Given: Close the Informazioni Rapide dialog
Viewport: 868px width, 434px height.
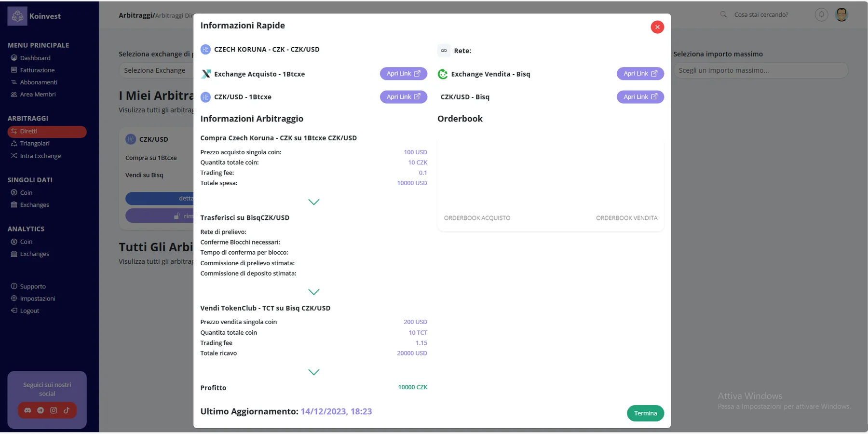Looking at the screenshot, I should 657,27.
